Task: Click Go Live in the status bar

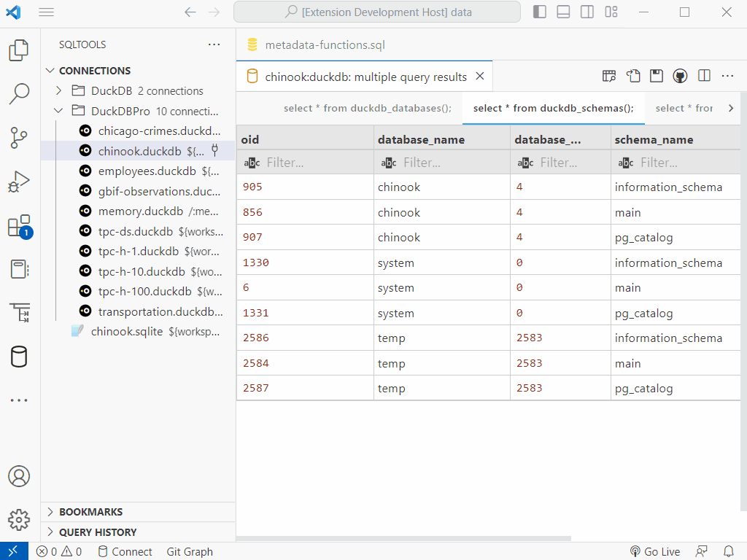Action: click(654, 552)
